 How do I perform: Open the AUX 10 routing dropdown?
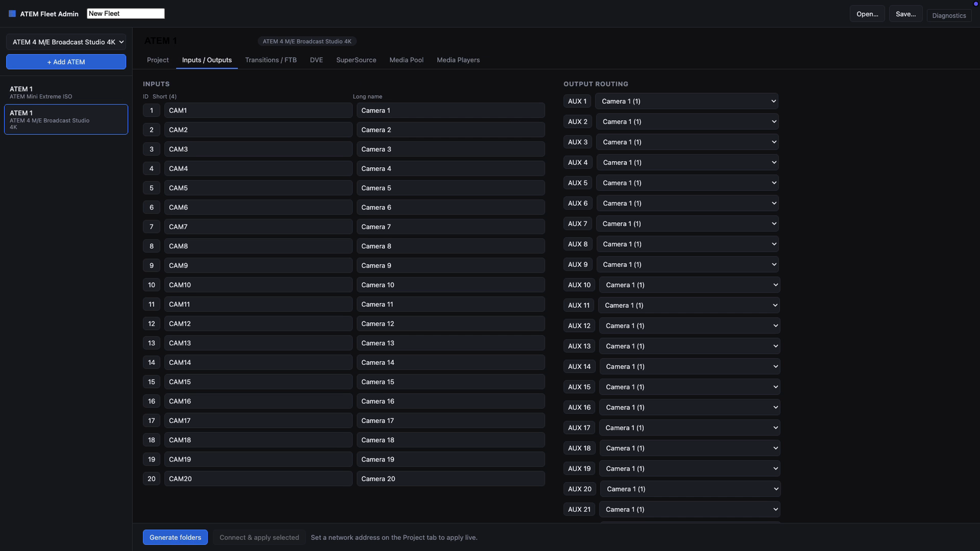tap(689, 285)
